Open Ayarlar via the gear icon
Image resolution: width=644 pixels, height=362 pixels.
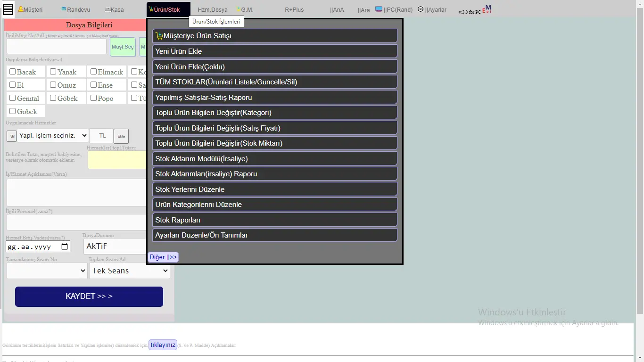421,9
